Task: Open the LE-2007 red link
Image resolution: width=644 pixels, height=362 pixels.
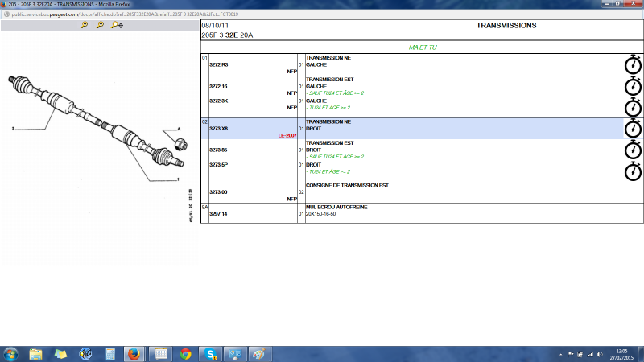Action: point(287,135)
